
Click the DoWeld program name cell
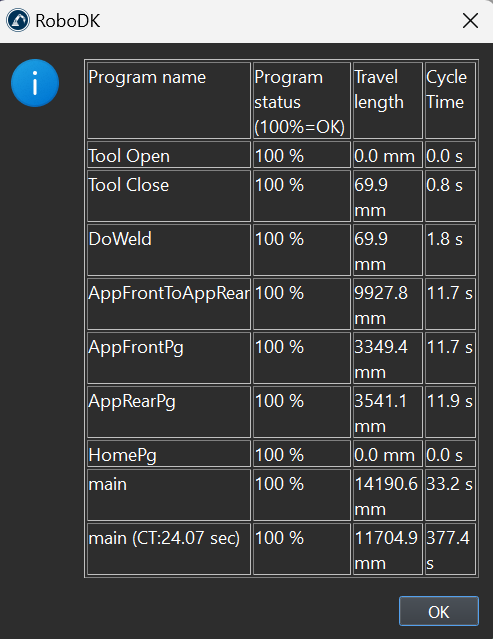[169, 250]
